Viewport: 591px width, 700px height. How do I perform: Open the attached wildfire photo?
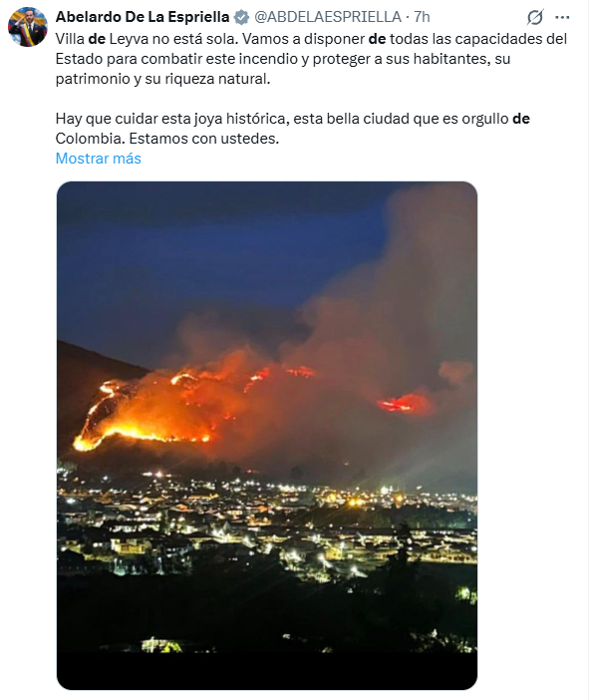pyautogui.click(x=267, y=436)
